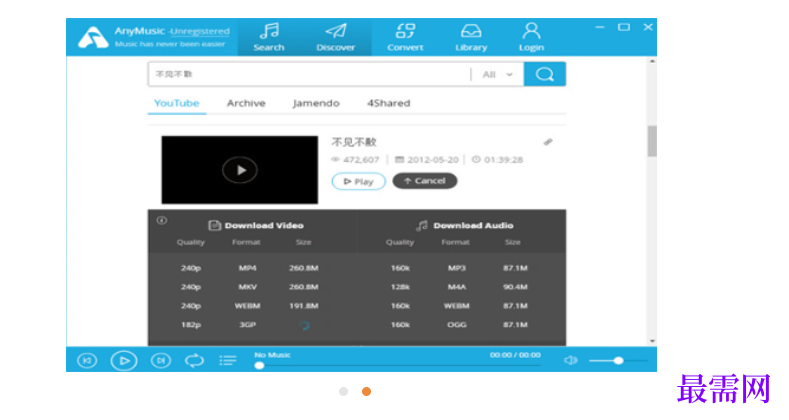Click the search text field
Screen dimensions: 789x420
(x=309, y=74)
